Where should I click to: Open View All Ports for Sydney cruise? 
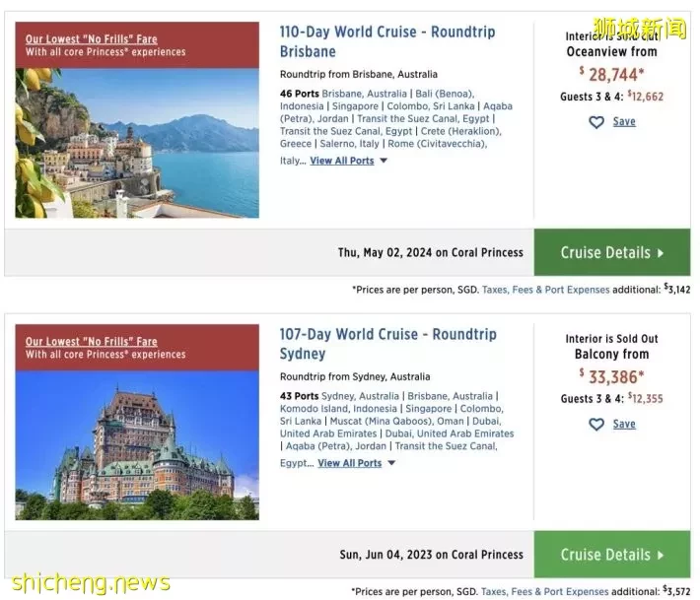[350, 463]
